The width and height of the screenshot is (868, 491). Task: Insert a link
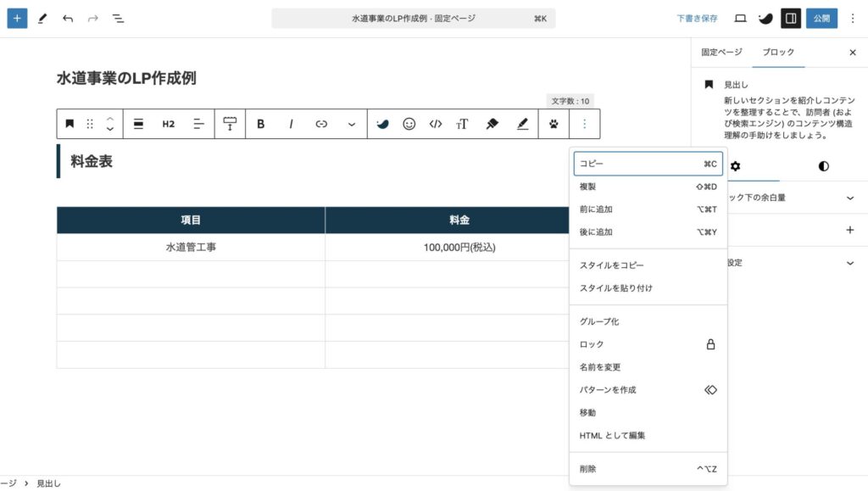321,124
